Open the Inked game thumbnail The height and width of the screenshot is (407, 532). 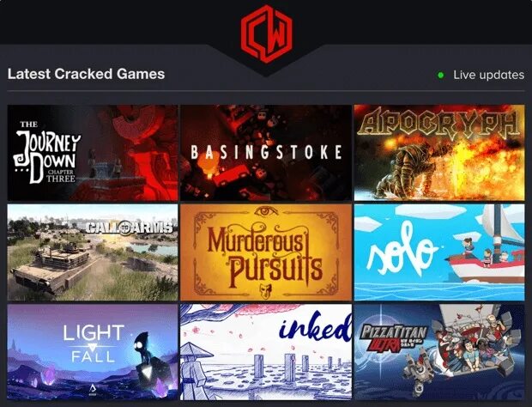266,352
